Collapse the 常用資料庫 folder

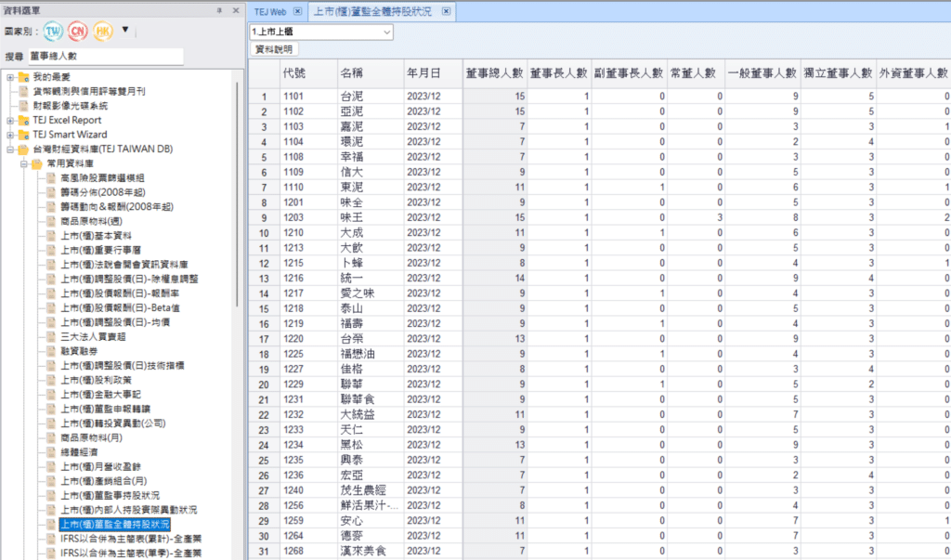(x=24, y=163)
